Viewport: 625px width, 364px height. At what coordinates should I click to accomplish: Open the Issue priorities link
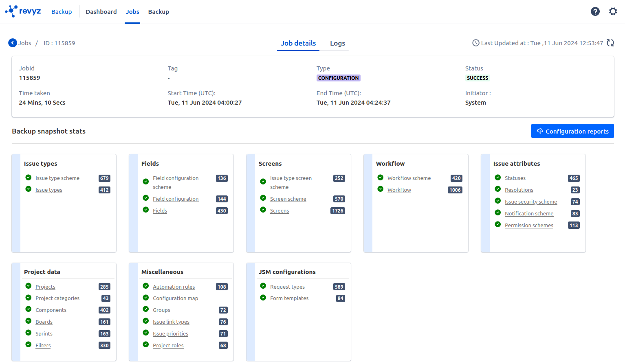pyautogui.click(x=170, y=334)
